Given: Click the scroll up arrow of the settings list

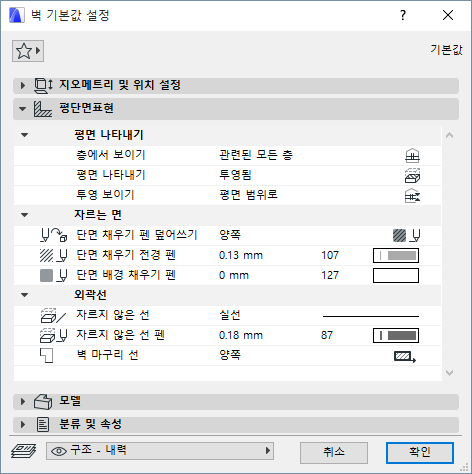Looking at the screenshot, I should point(449,135).
